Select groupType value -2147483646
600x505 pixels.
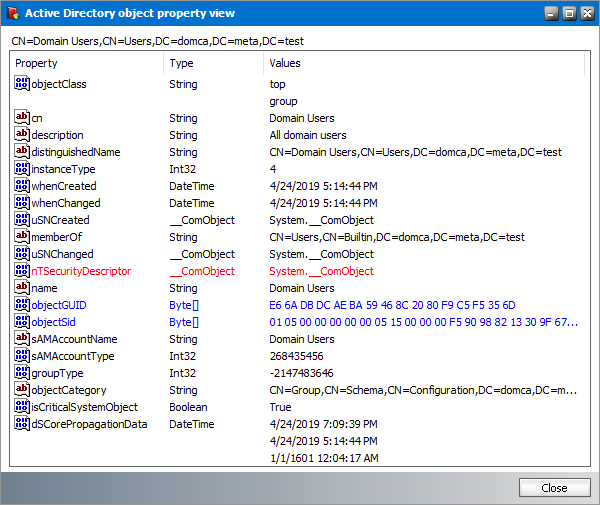[x=301, y=373]
